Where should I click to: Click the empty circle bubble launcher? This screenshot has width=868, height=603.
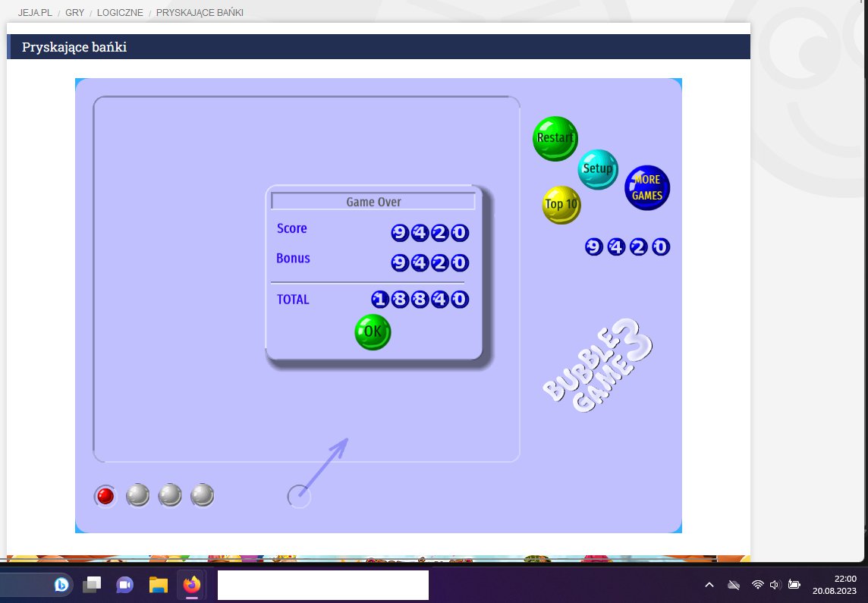pos(299,496)
